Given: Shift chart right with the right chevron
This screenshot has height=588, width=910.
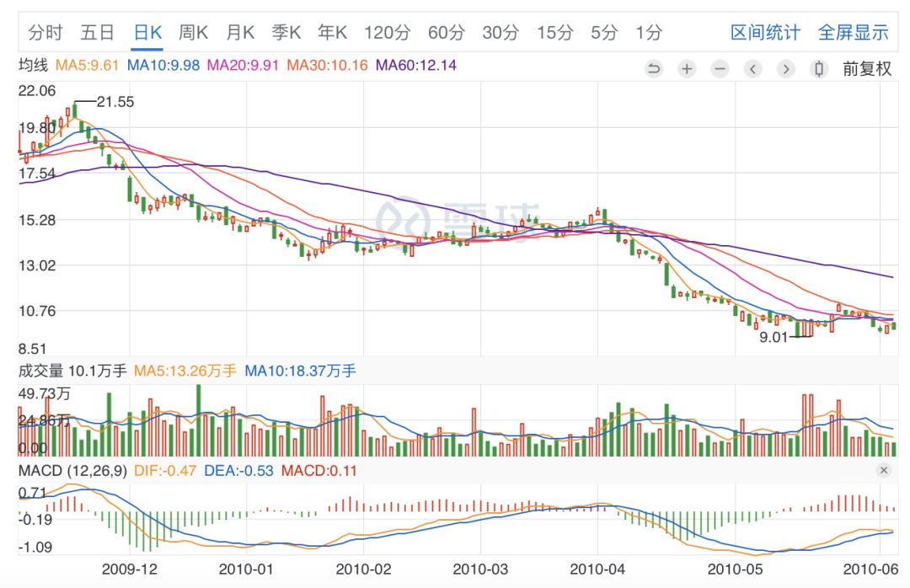Looking at the screenshot, I should [786, 69].
